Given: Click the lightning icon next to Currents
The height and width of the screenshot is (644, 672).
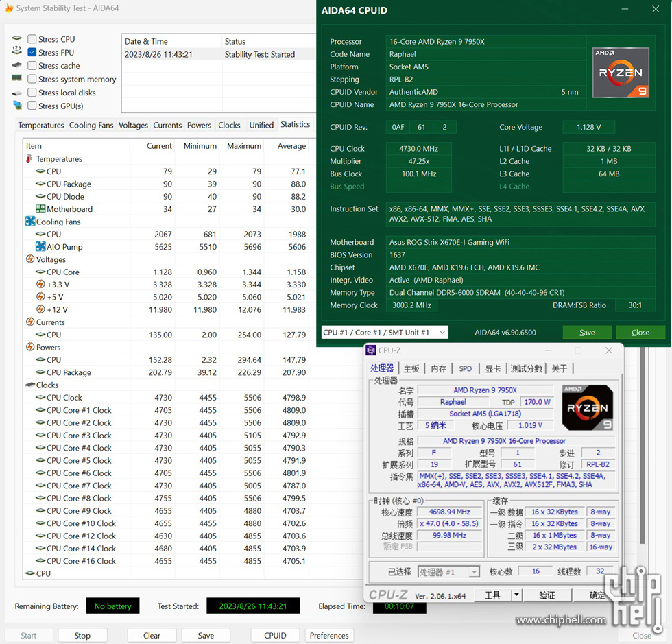Looking at the screenshot, I should 30,322.
